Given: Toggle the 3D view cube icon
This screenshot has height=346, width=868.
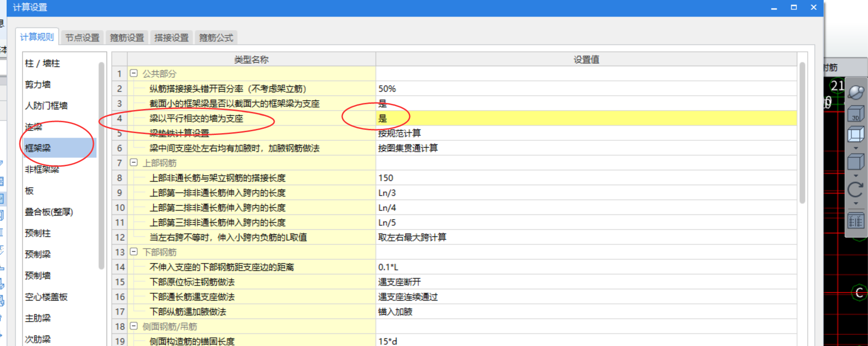Looking at the screenshot, I should coord(856,114).
